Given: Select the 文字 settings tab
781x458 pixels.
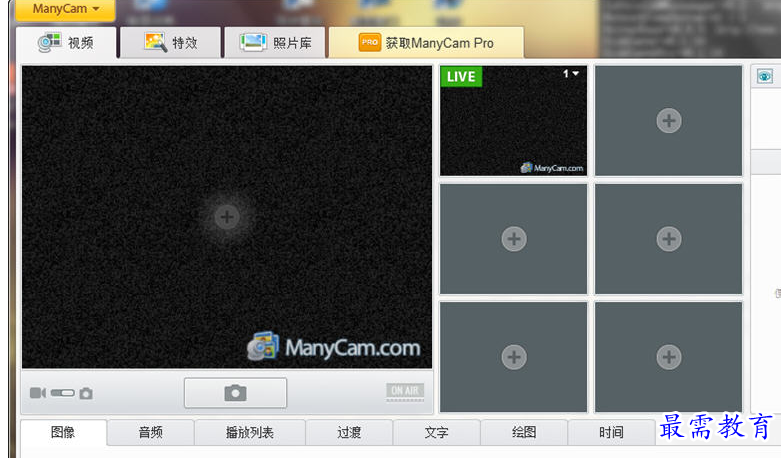Looking at the screenshot, I should [x=437, y=432].
